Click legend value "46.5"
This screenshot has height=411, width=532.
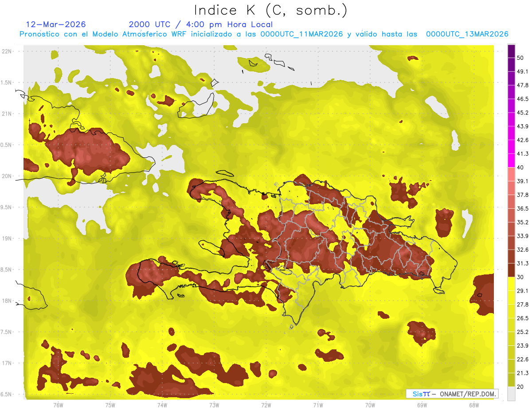(522, 99)
